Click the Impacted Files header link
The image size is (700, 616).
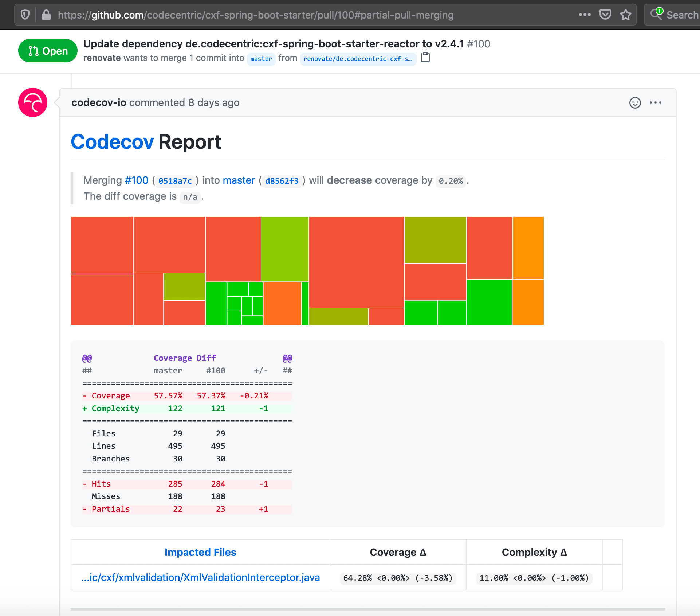[200, 552]
